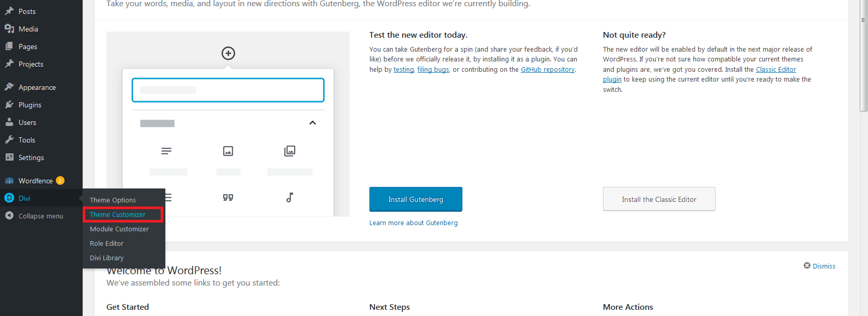Viewport: 868px width, 316px height.
Task: Click the Pages icon in sidebar
Action: coord(9,46)
